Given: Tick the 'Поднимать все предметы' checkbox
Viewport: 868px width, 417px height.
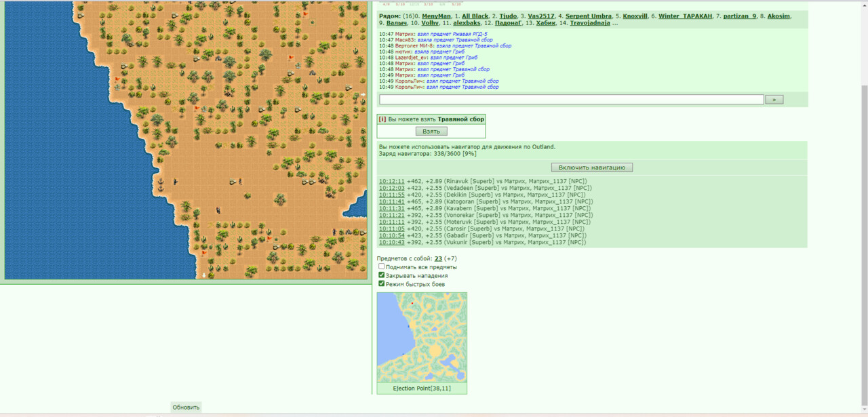Looking at the screenshot, I should point(382,267).
